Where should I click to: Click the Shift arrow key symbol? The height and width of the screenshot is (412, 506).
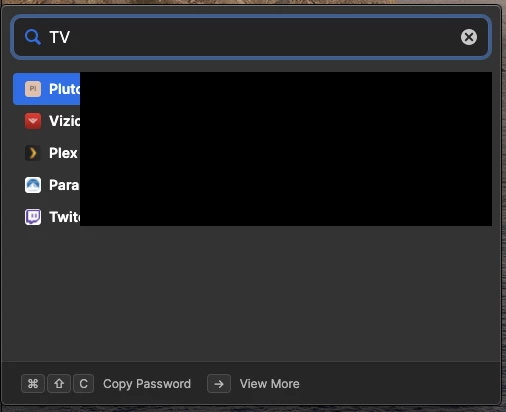[59, 384]
